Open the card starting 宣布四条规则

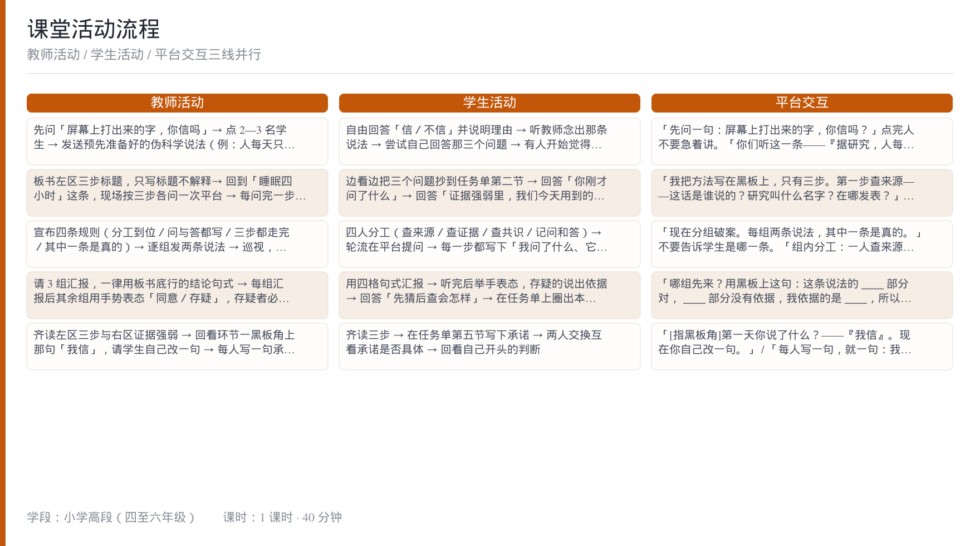pyautogui.click(x=177, y=244)
